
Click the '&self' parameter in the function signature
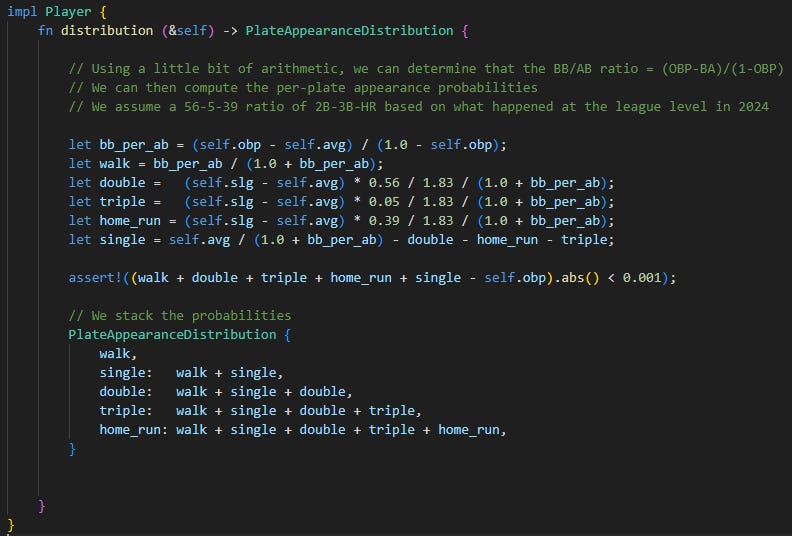188,31
